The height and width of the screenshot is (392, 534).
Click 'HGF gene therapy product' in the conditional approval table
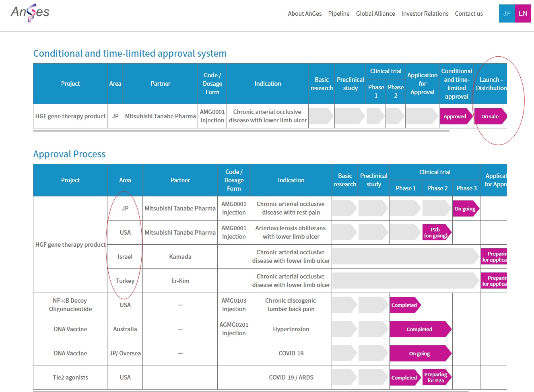click(x=70, y=116)
